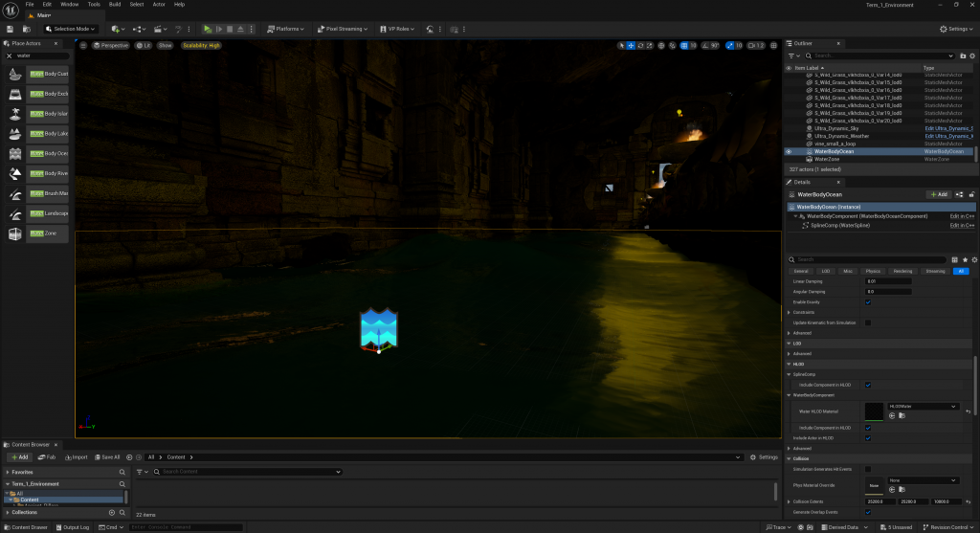Use selected asset for Water HLOD Material
Screen dimensions: 980x533
coord(892,415)
